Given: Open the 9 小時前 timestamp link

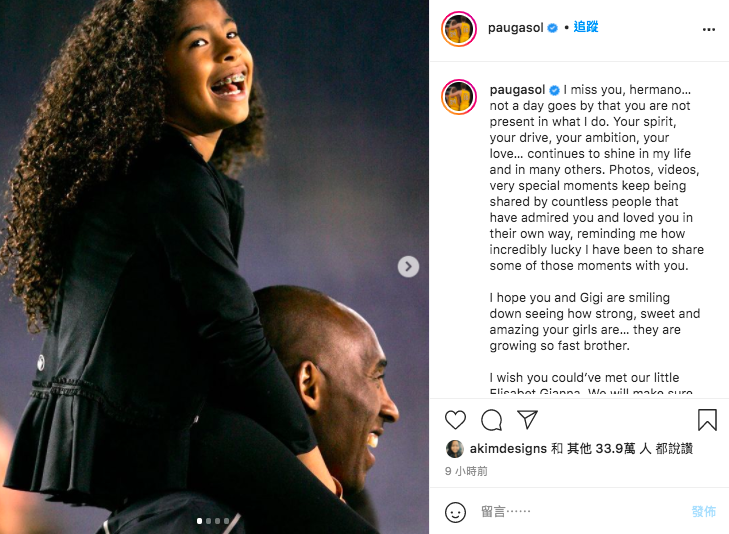Looking at the screenshot, I should click(466, 471).
